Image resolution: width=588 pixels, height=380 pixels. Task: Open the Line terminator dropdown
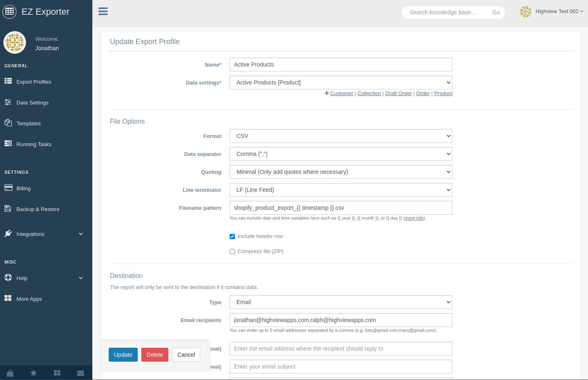341,190
